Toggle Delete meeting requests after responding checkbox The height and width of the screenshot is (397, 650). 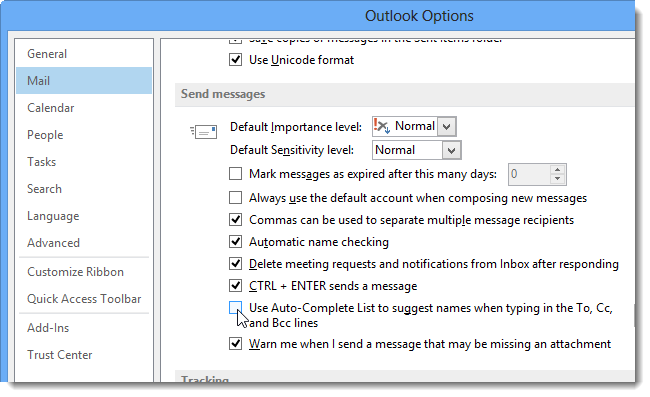235,264
